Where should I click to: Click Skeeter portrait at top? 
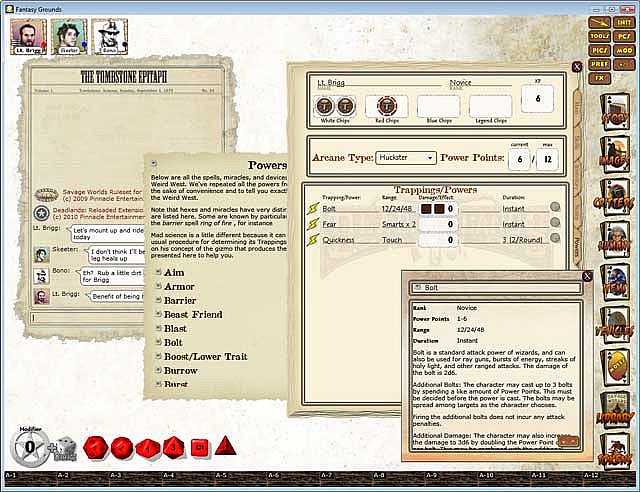coord(69,37)
